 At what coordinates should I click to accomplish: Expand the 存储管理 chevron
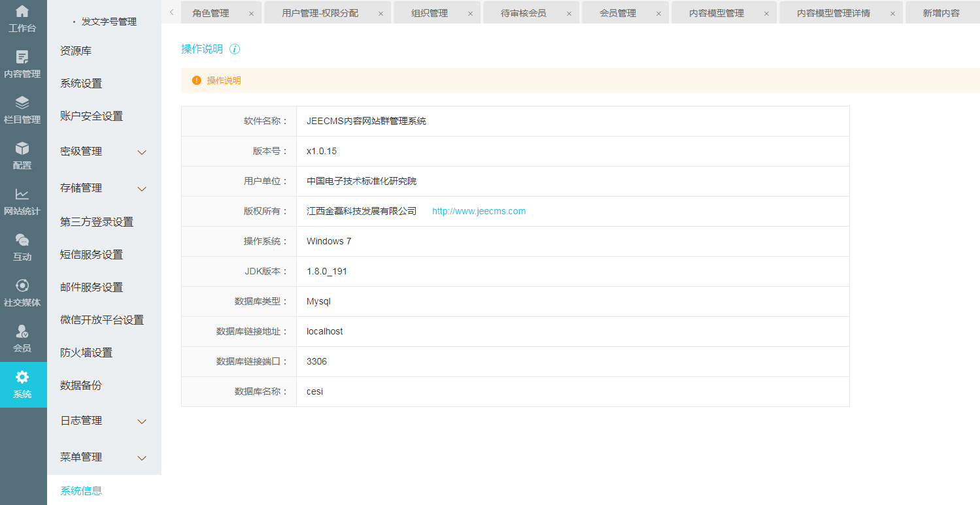point(142,189)
